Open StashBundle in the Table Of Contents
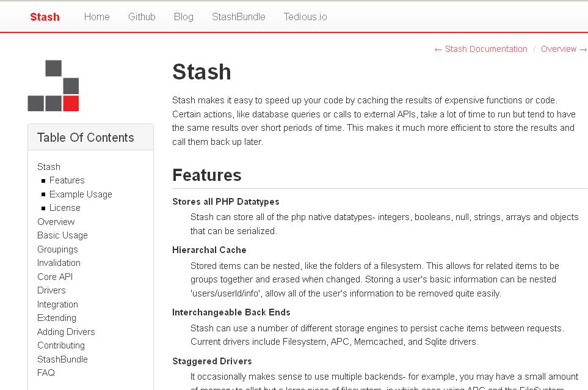 click(62, 359)
